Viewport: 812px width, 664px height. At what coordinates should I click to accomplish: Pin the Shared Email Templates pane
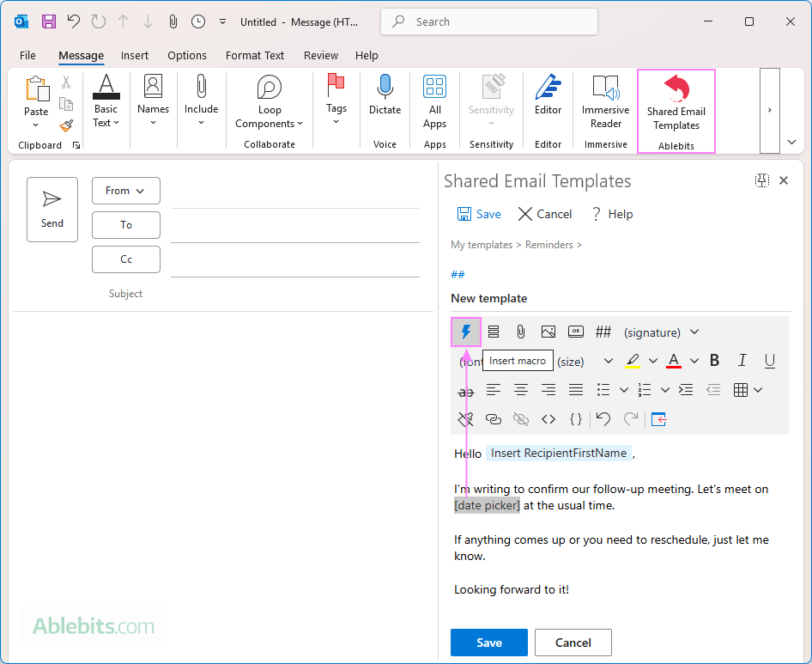[761, 180]
